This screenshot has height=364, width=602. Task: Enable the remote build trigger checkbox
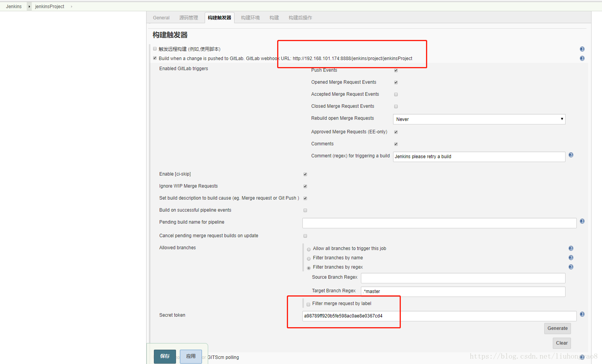coord(155,49)
